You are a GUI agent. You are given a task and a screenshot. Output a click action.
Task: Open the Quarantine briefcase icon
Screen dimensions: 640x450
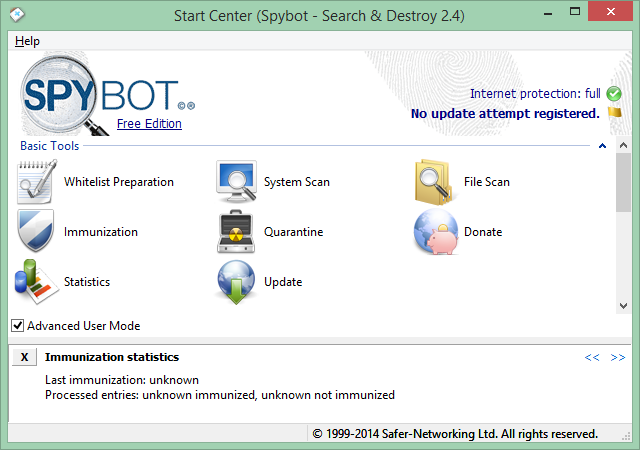[x=236, y=232]
